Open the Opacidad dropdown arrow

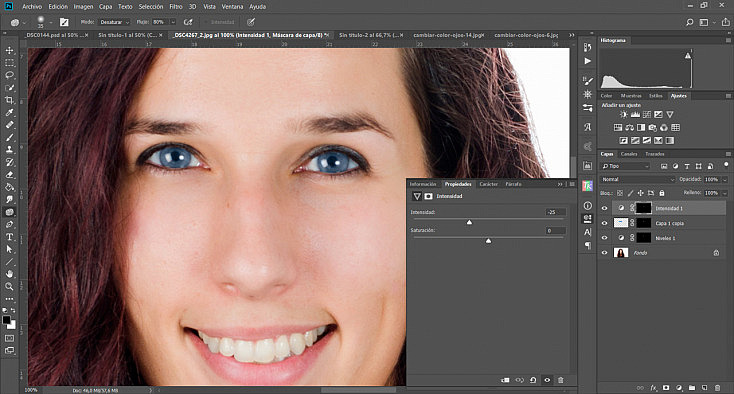[725, 179]
